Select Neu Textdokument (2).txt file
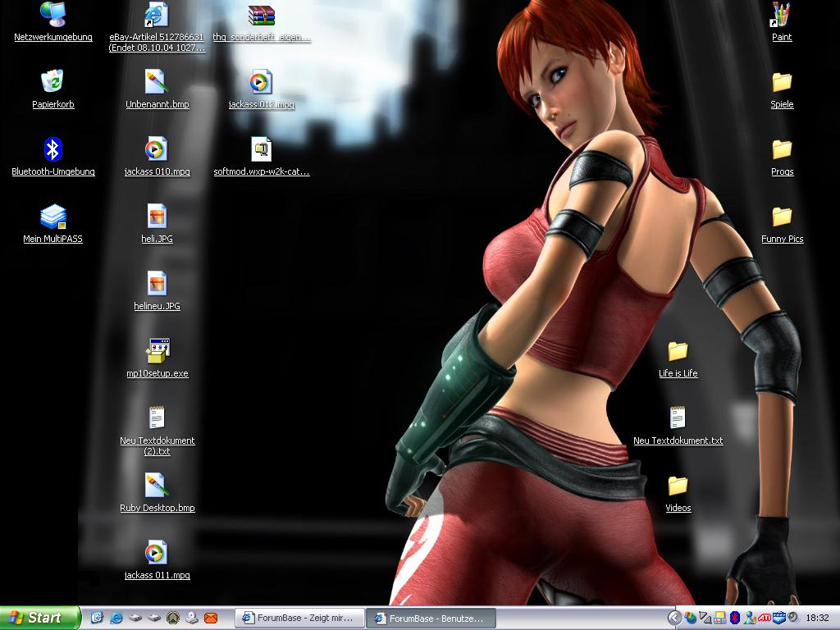Screen dimensions: 840x630 [157, 418]
